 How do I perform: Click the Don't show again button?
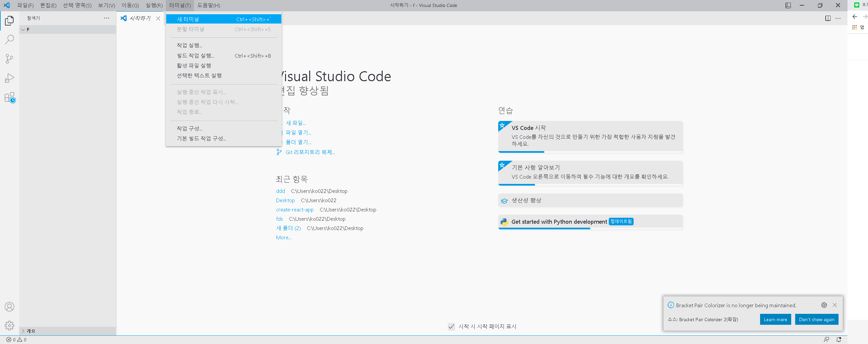tap(816, 319)
